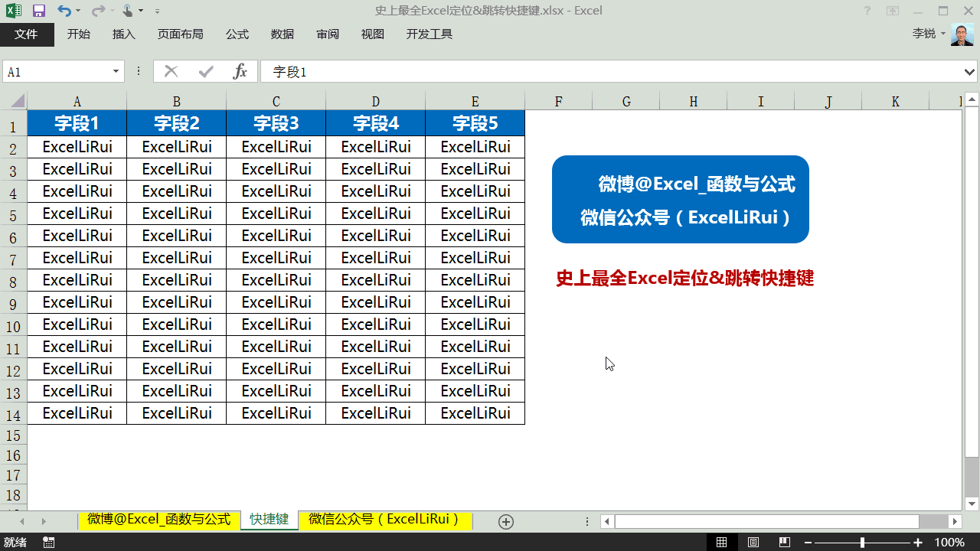Image resolution: width=980 pixels, height=551 pixels.
Task: Select the 审阅 ribbon tab
Action: coord(328,34)
